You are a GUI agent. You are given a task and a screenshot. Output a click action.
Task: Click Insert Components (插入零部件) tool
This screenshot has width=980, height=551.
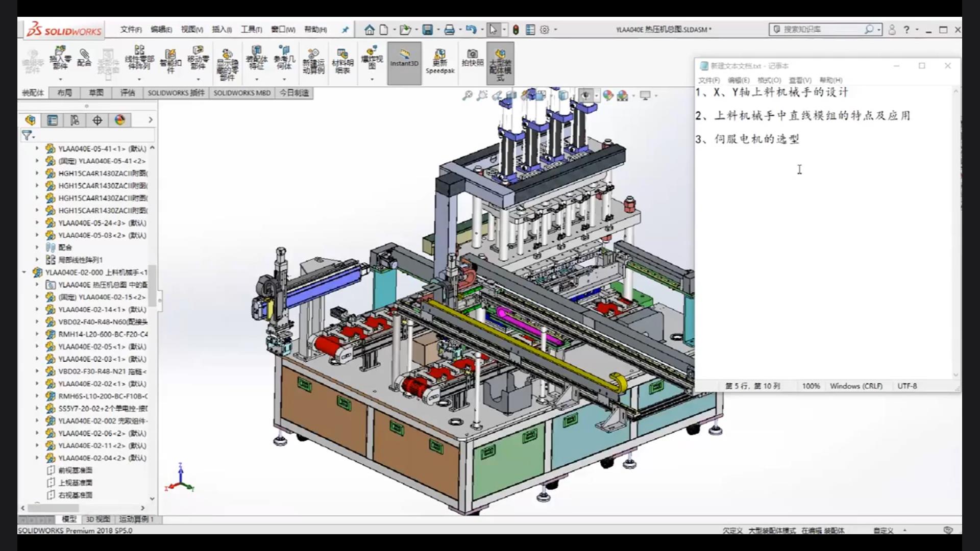click(x=60, y=58)
